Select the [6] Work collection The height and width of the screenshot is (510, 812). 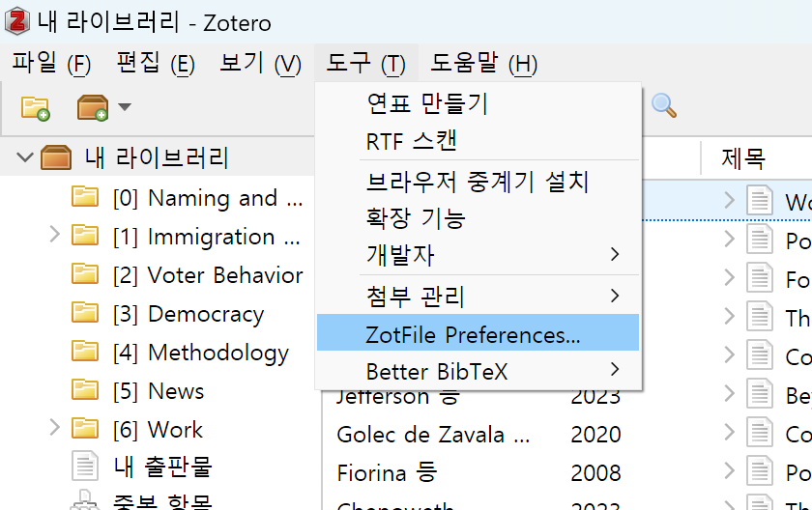158,429
